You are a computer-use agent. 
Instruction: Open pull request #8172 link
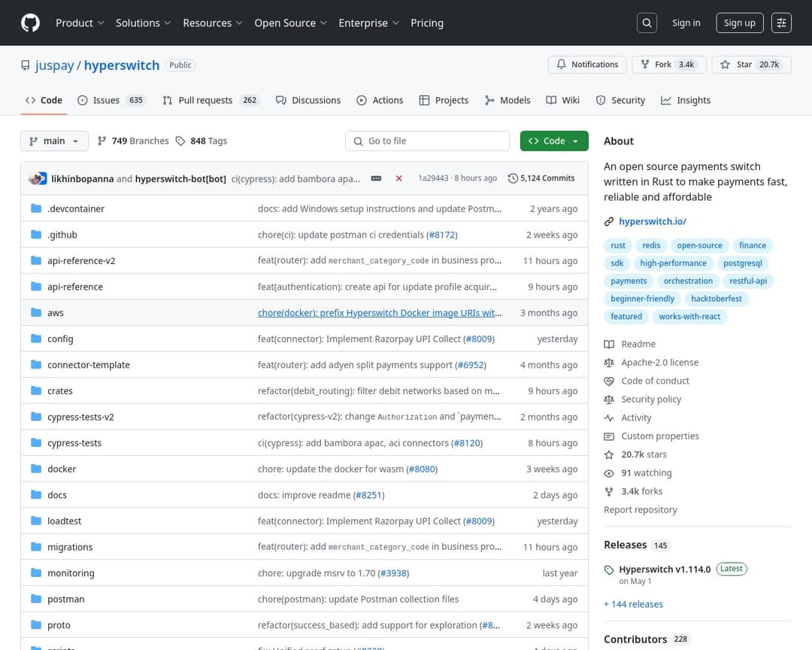(442, 235)
